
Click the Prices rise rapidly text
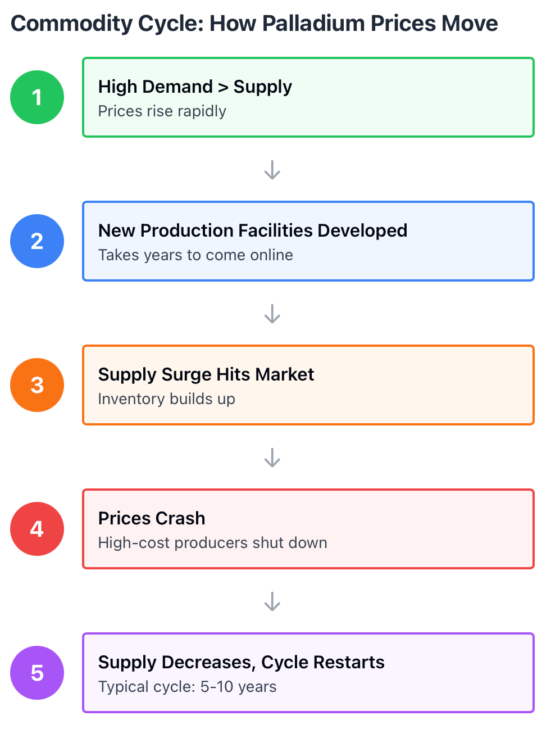[162, 111]
